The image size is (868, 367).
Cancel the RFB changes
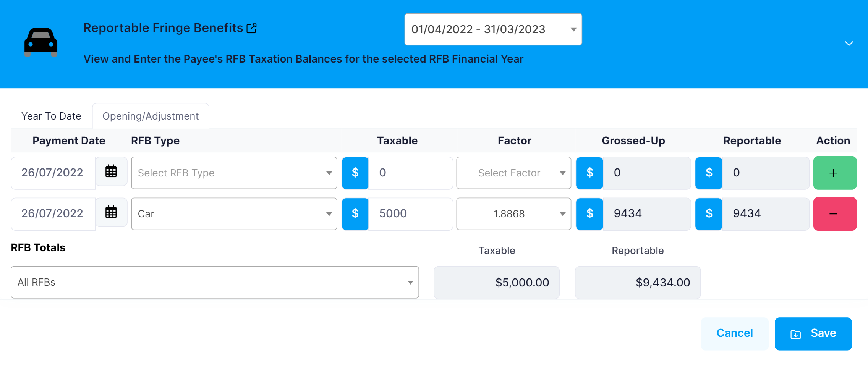click(734, 333)
